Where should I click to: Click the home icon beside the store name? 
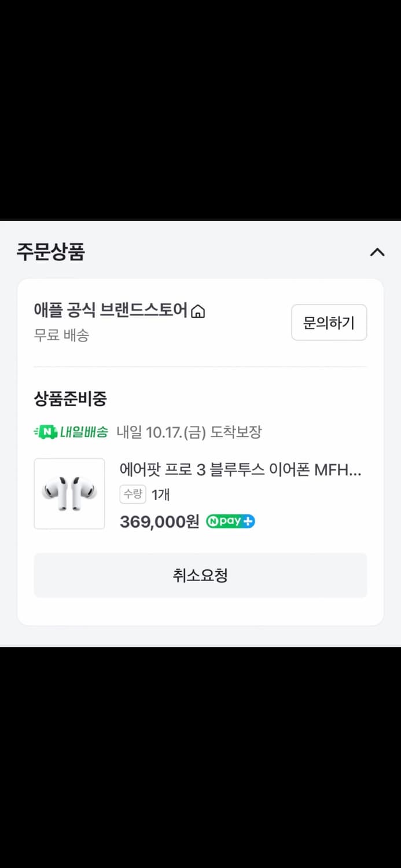point(198,312)
